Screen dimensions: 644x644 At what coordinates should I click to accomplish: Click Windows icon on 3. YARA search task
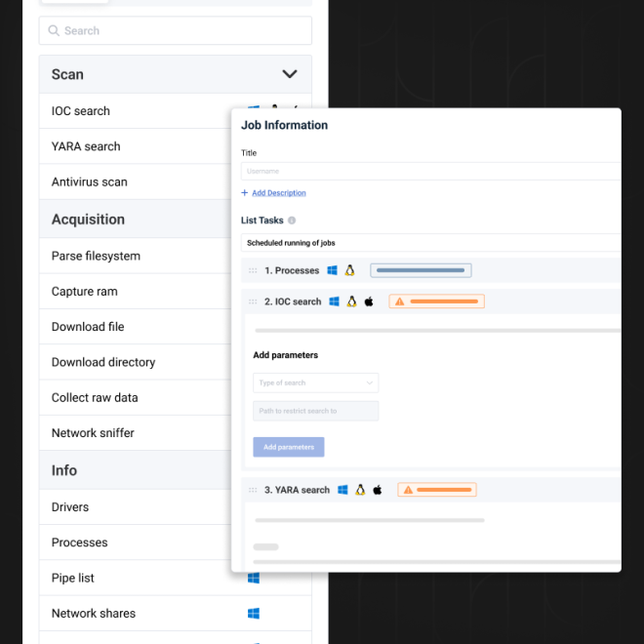pyautogui.click(x=342, y=490)
